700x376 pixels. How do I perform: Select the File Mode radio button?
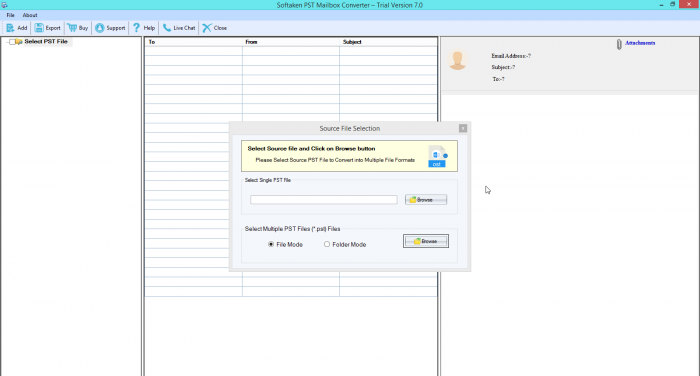tap(271, 244)
